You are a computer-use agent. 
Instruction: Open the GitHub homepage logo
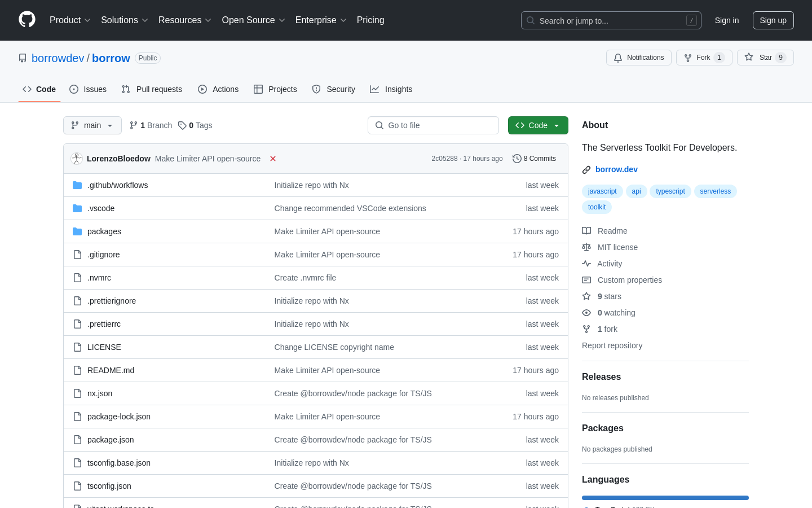27,20
